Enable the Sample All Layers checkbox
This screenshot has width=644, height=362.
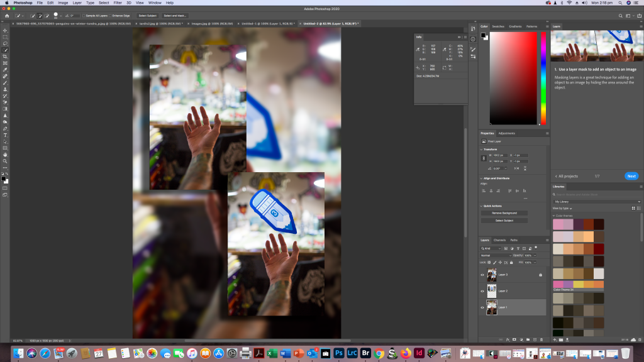pyautogui.click(x=84, y=15)
